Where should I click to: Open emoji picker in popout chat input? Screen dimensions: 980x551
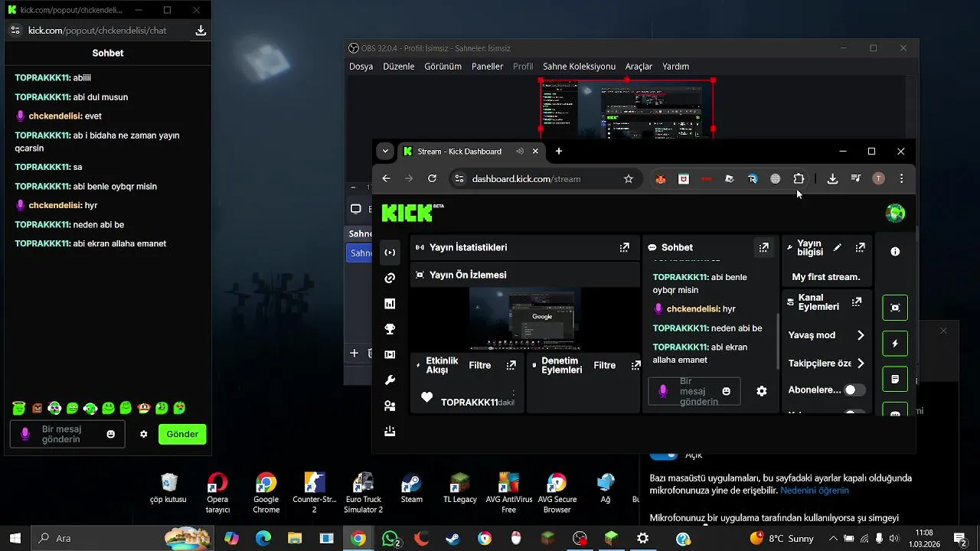(110, 434)
